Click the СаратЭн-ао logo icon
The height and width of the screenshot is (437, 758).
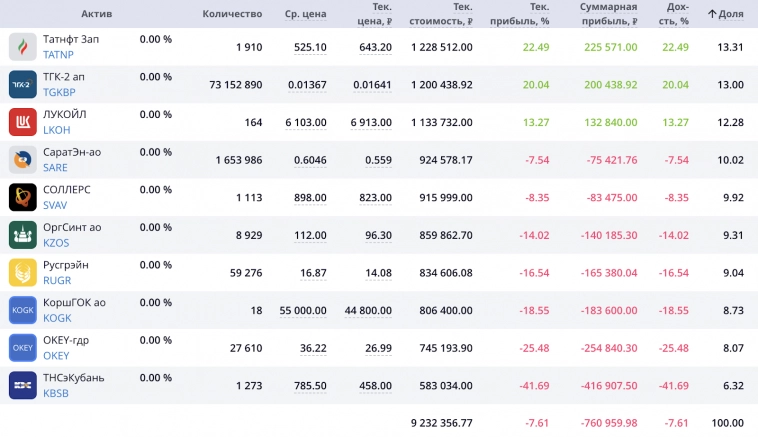pyautogui.click(x=23, y=160)
